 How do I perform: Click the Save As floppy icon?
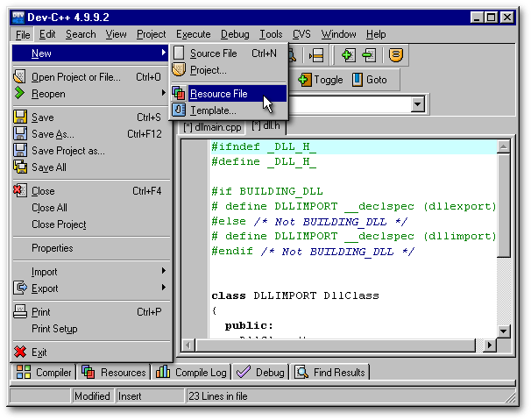(20, 133)
